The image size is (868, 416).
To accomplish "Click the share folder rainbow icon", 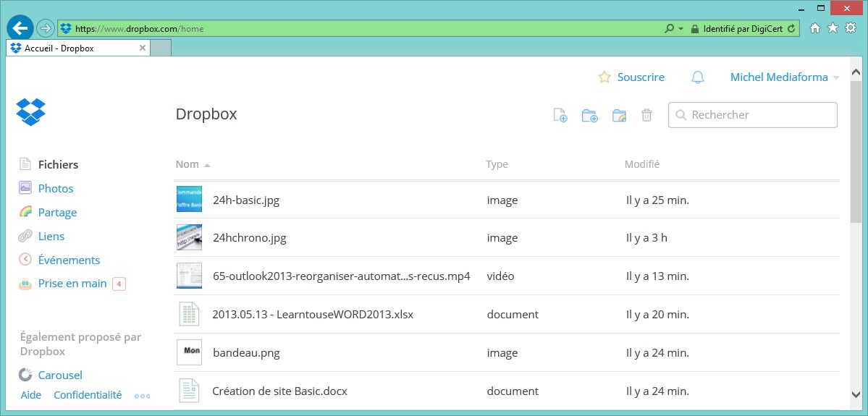I will click(619, 115).
